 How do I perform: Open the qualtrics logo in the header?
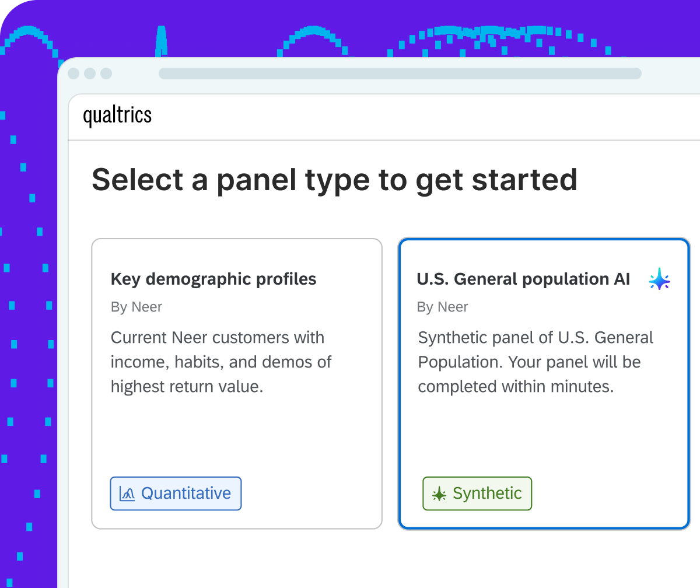pyautogui.click(x=117, y=116)
